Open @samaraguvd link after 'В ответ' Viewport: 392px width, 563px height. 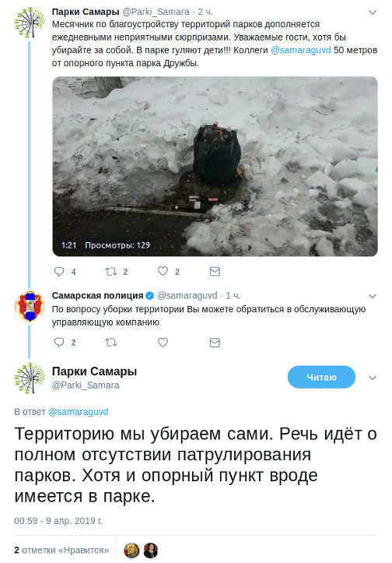click(78, 411)
